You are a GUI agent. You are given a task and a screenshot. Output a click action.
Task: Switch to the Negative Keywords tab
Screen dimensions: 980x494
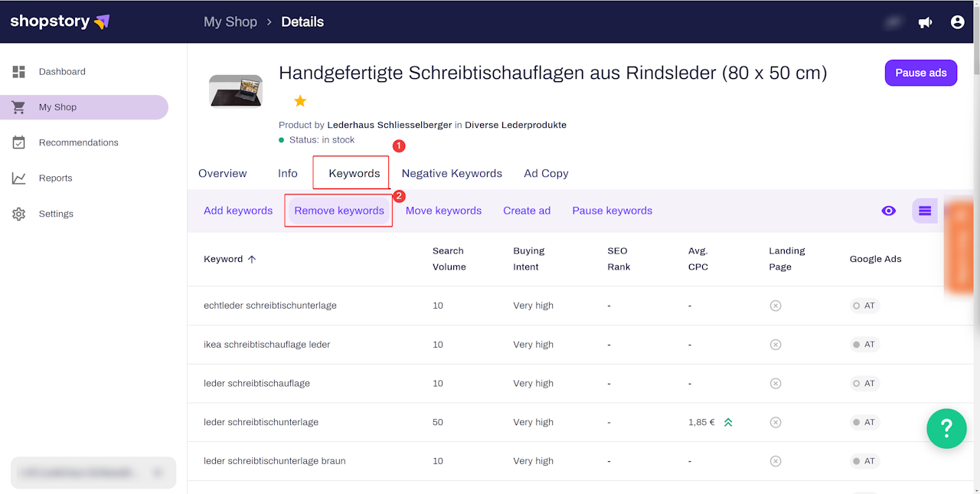(x=452, y=173)
